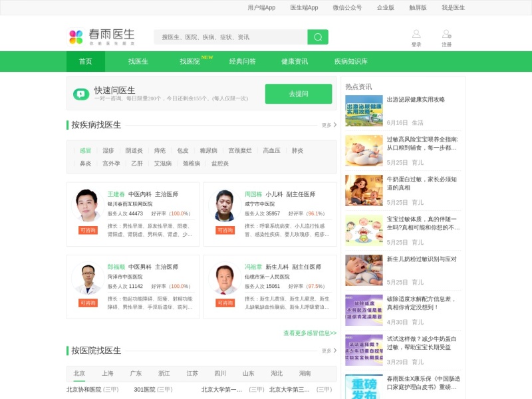This screenshot has width=532, height=399.
Task: Click the green search magnifier button
Action: coord(318,37)
